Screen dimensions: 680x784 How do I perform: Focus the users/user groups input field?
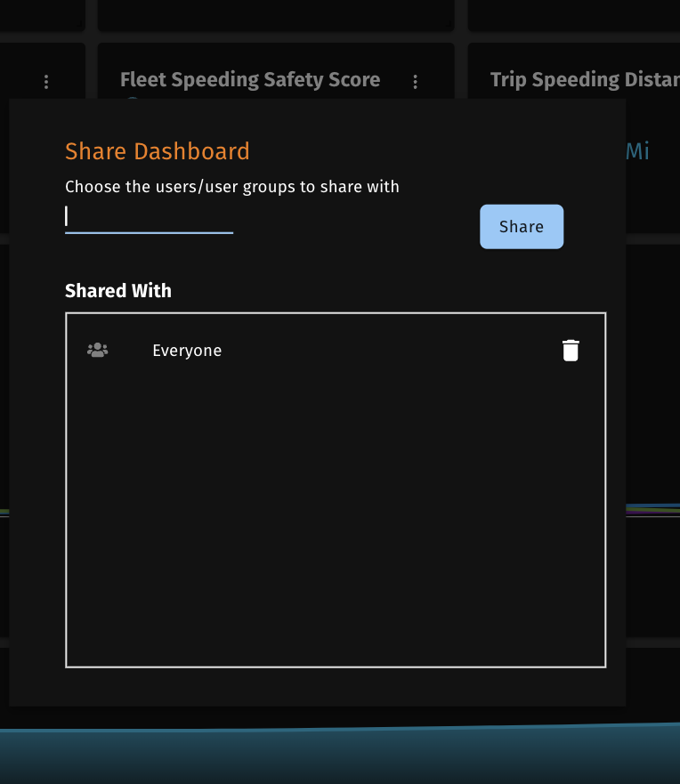point(149,218)
